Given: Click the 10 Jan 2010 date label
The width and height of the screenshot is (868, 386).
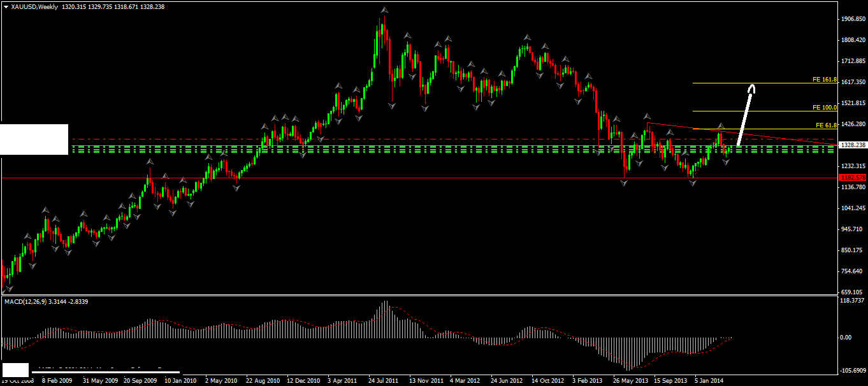Looking at the screenshot, I should [180, 380].
